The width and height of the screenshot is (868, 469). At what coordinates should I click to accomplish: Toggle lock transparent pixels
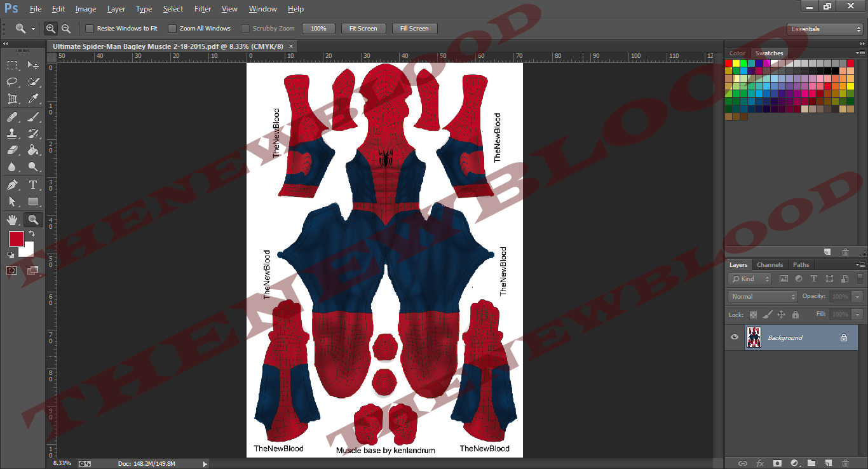click(753, 315)
